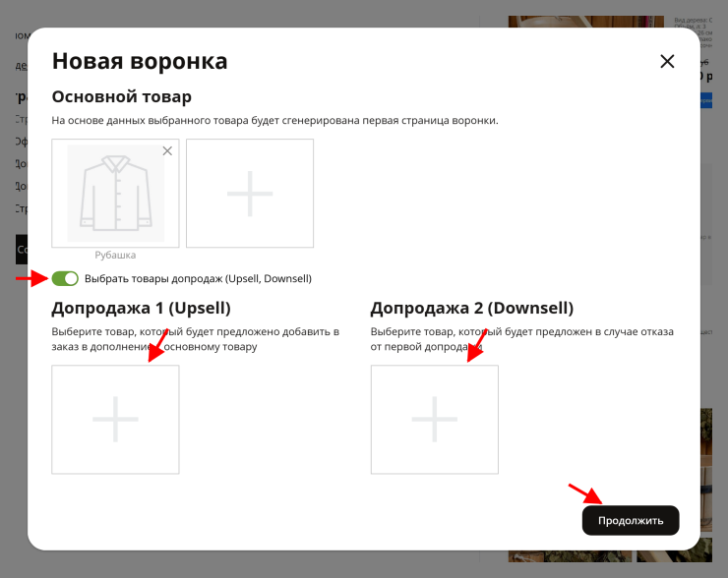728x578 pixels.
Task: Add an Upsell product in Допродажа 1
Action: [x=116, y=420]
